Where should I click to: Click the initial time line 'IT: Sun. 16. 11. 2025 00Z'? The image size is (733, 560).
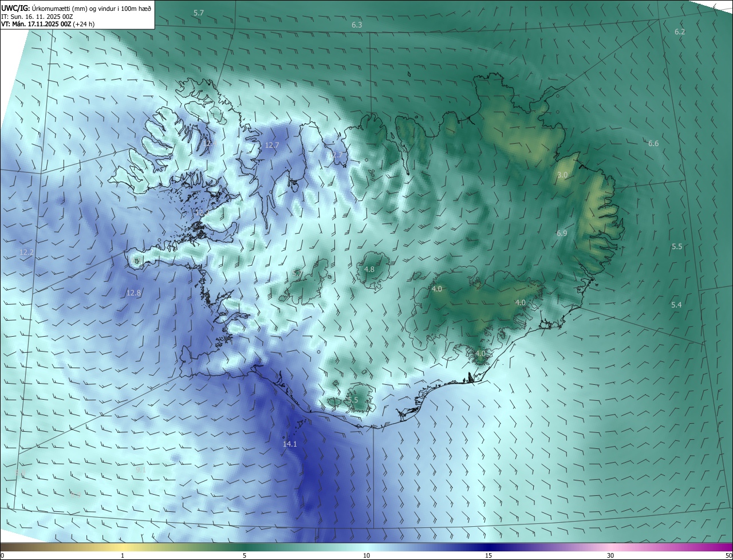coord(38,17)
